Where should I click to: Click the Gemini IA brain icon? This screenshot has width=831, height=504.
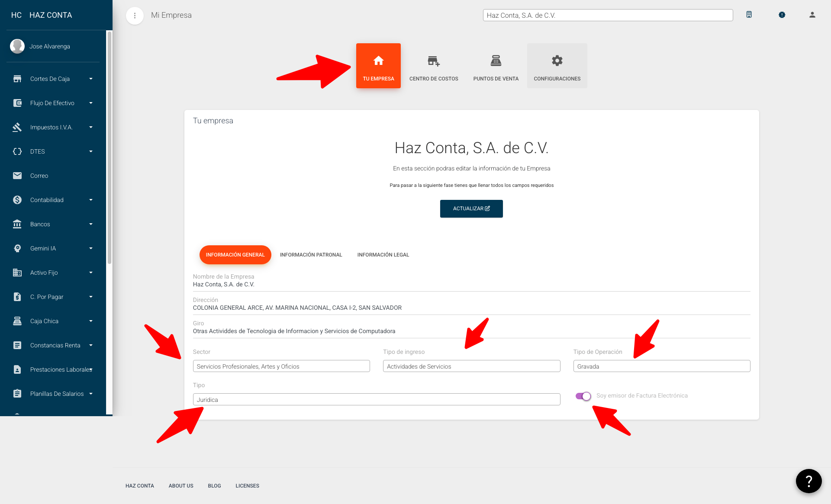point(17,248)
